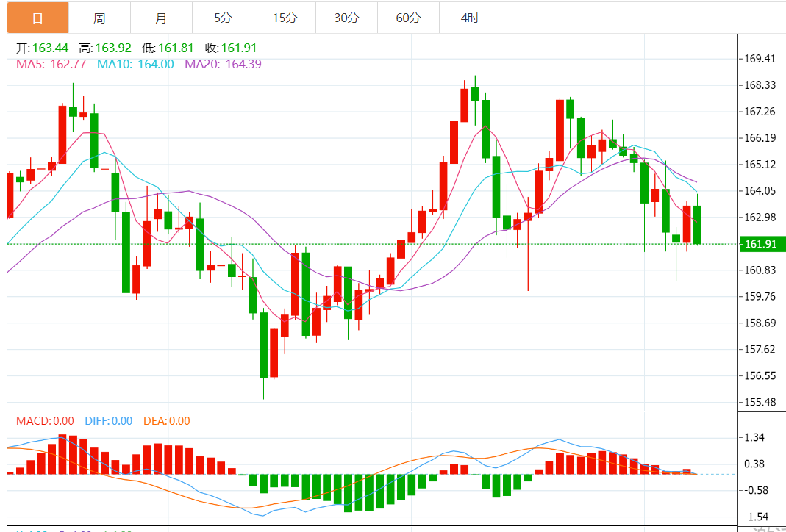Click the low price 161.81 value
Image resolution: width=786 pixels, height=532 pixels.
pos(176,48)
